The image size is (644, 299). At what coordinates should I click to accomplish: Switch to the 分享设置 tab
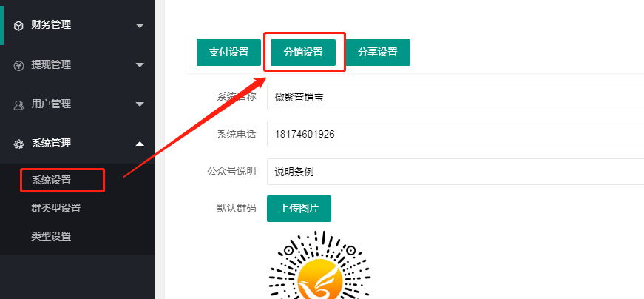378,53
